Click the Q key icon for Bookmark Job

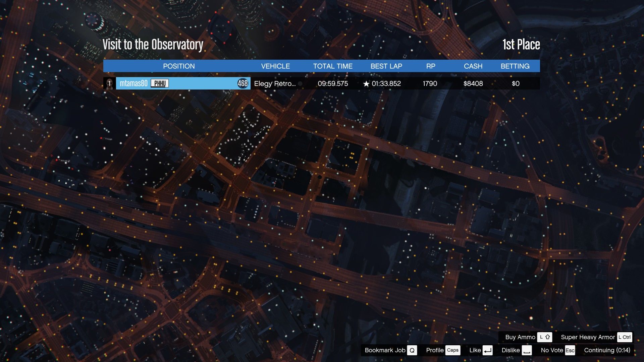pyautogui.click(x=412, y=350)
